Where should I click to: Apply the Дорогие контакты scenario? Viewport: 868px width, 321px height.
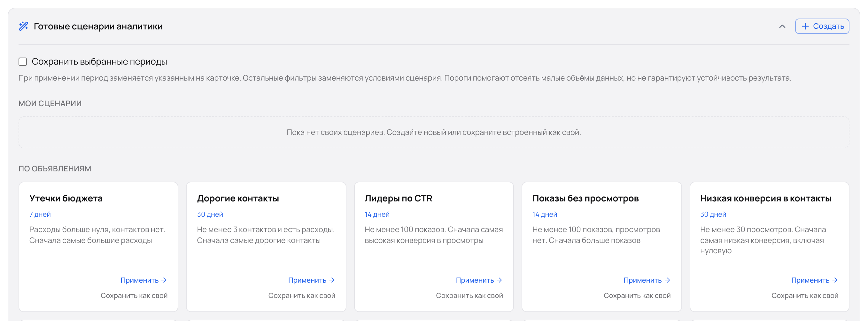(311, 280)
